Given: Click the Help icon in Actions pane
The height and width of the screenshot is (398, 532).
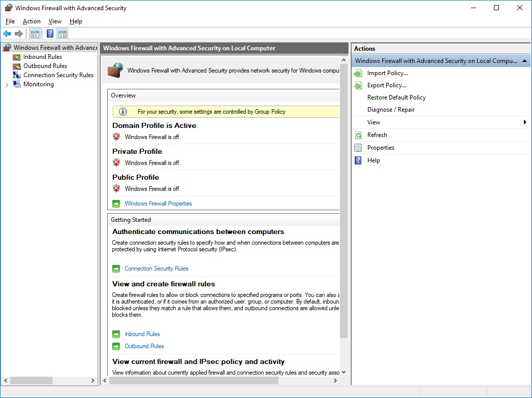Looking at the screenshot, I should (x=358, y=160).
